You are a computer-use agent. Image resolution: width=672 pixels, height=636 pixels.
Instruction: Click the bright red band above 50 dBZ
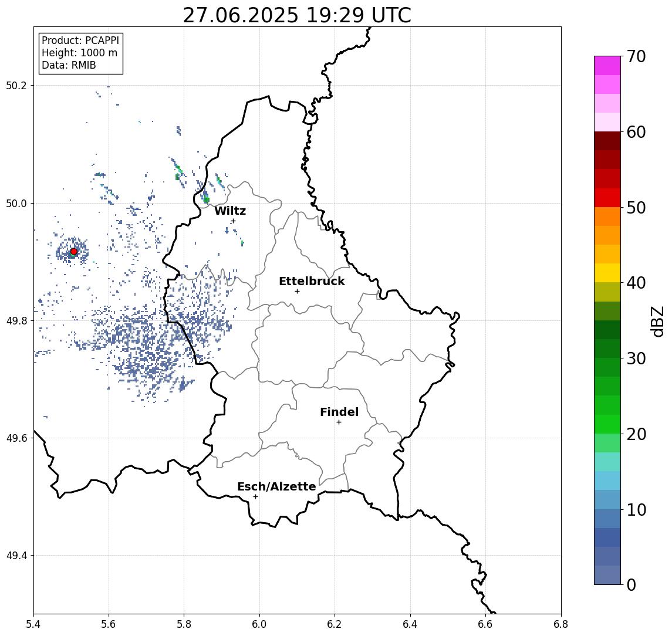click(607, 198)
